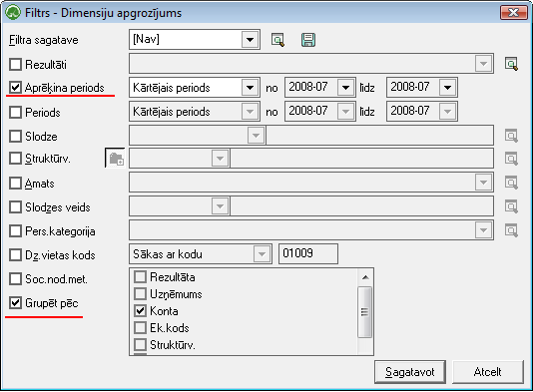Click the Slodzes veids value text field
Viewport: 533px width, 392px height.
click(x=361, y=206)
